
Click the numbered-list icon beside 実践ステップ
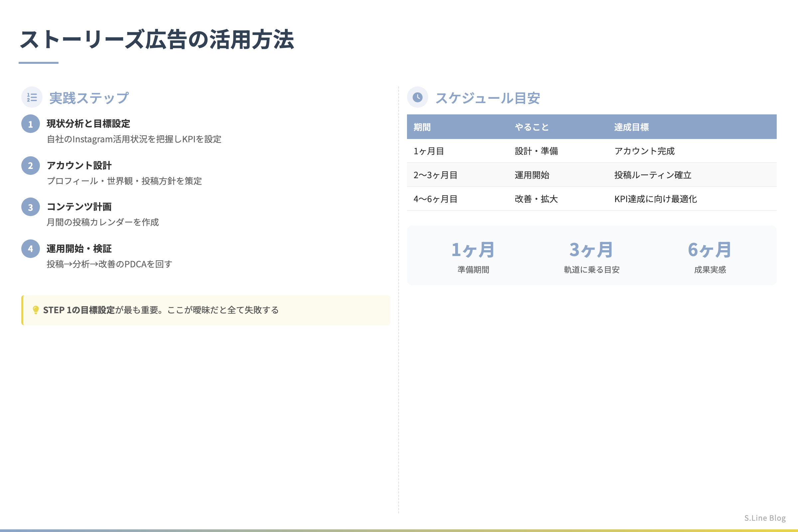pos(32,97)
